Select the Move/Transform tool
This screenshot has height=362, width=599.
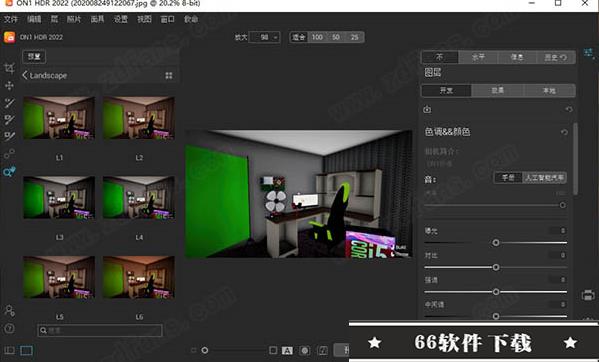(9, 86)
